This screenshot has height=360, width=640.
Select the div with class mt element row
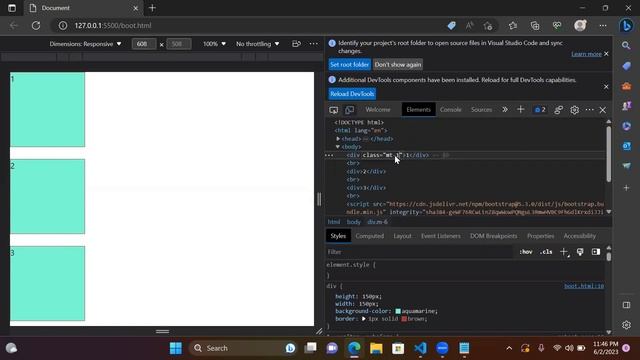pyautogui.click(x=465, y=155)
